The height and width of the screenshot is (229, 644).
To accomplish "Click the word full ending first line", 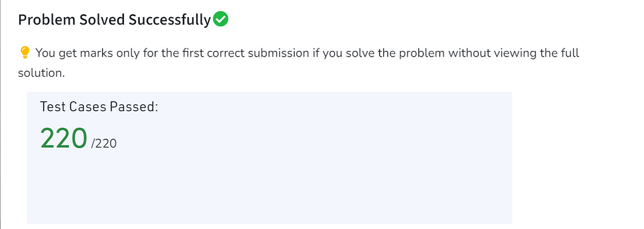I will 570,53.
